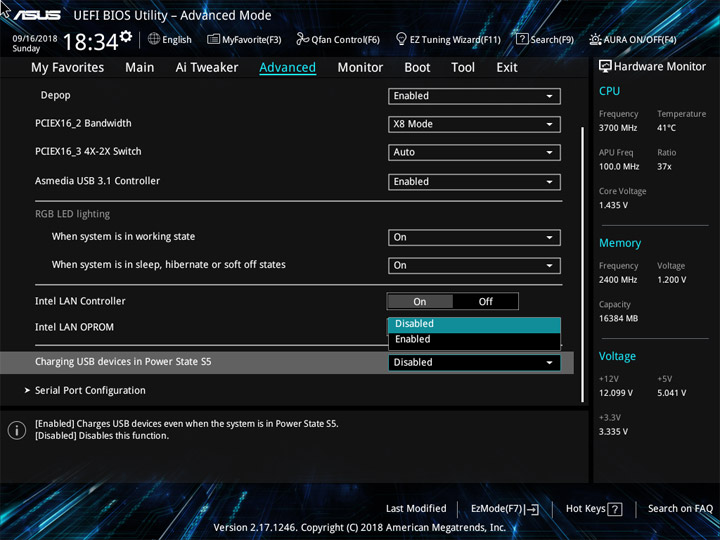Switch to Main tab
Image resolution: width=720 pixels, height=540 pixels.
(x=140, y=68)
